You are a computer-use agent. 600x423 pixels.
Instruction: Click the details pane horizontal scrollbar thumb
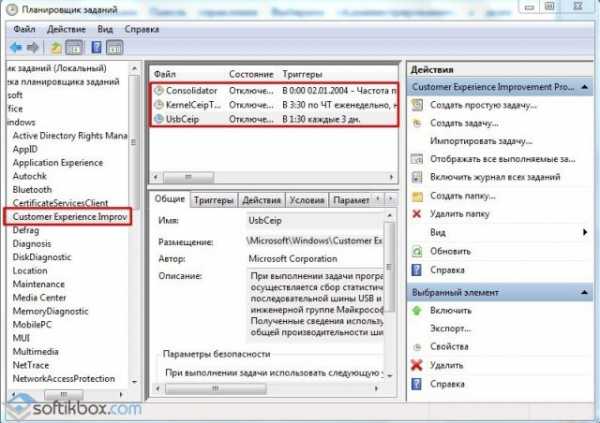point(215,389)
